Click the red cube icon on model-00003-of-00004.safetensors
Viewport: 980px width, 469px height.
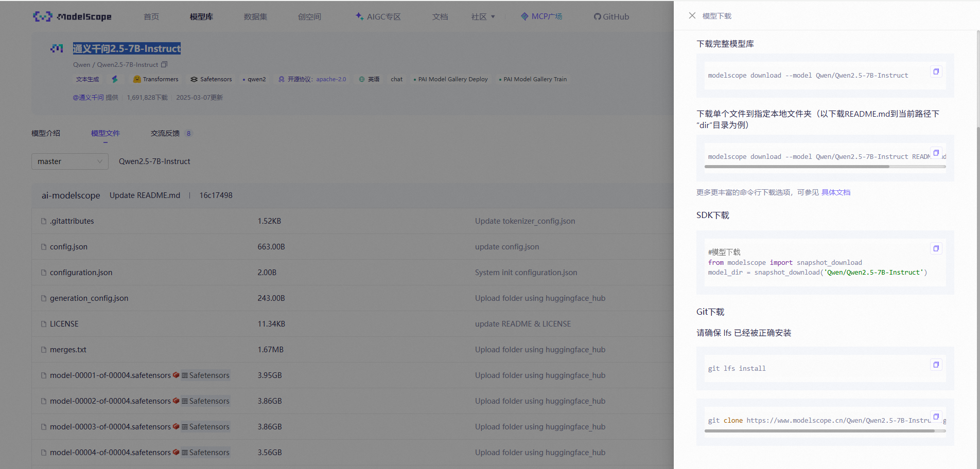pyautogui.click(x=176, y=427)
